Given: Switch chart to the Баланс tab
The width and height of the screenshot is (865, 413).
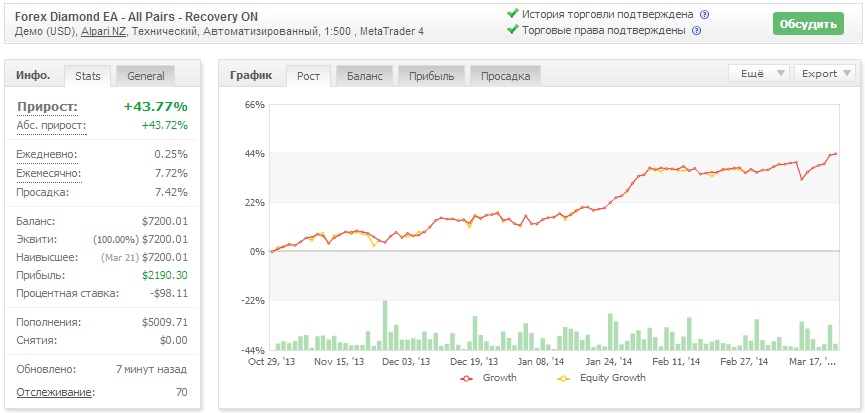Looking at the screenshot, I should tap(364, 76).
